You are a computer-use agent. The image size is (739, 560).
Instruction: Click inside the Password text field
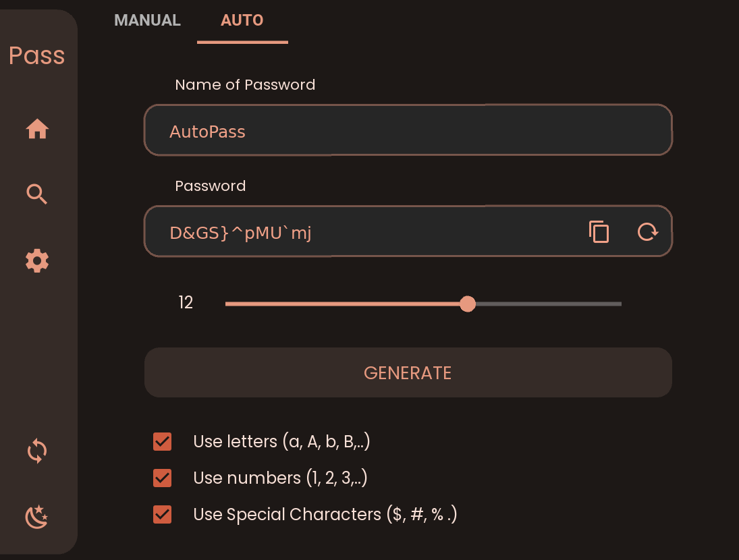point(363,231)
